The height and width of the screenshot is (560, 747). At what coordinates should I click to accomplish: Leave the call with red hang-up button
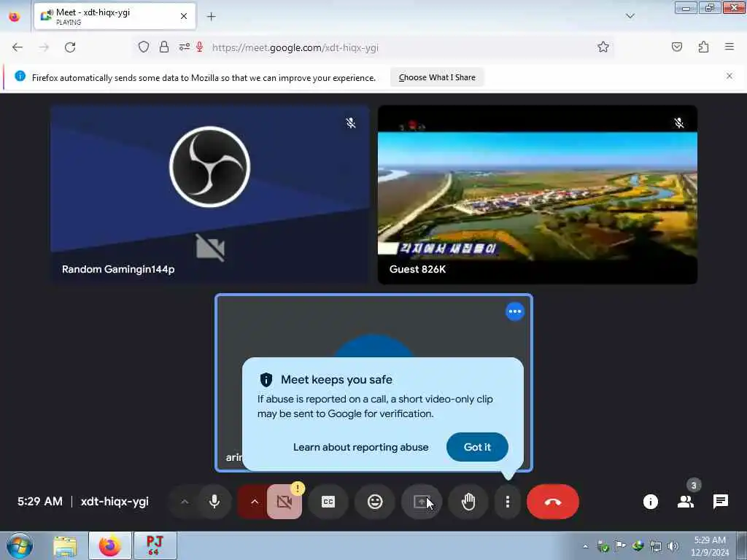553,502
